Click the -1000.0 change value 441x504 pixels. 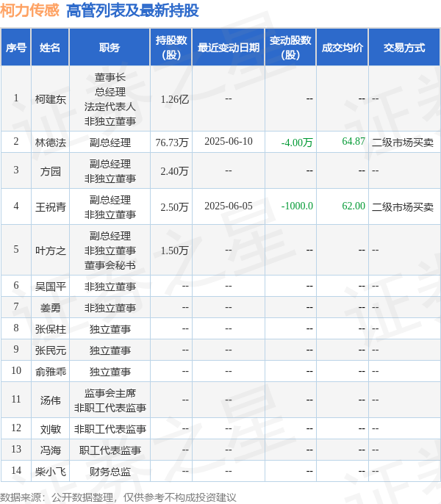[297, 206]
